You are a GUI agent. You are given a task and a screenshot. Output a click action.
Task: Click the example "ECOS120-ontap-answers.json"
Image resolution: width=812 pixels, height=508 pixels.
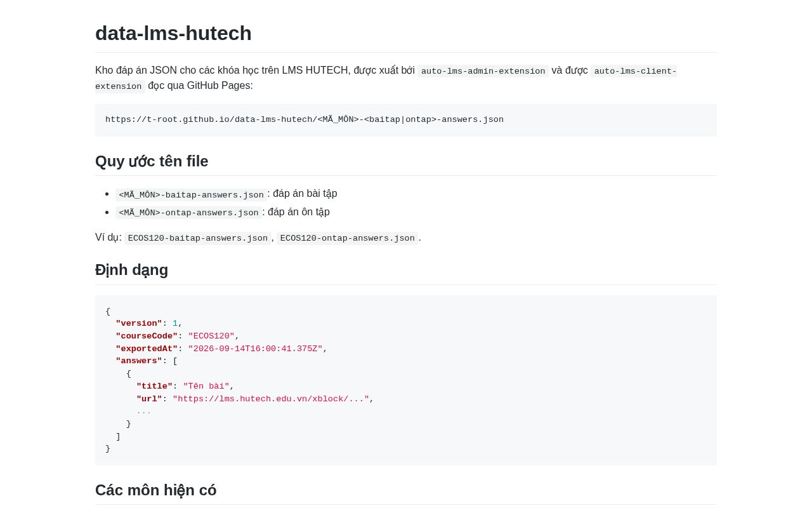pyautogui.click(x=348, y=238)
